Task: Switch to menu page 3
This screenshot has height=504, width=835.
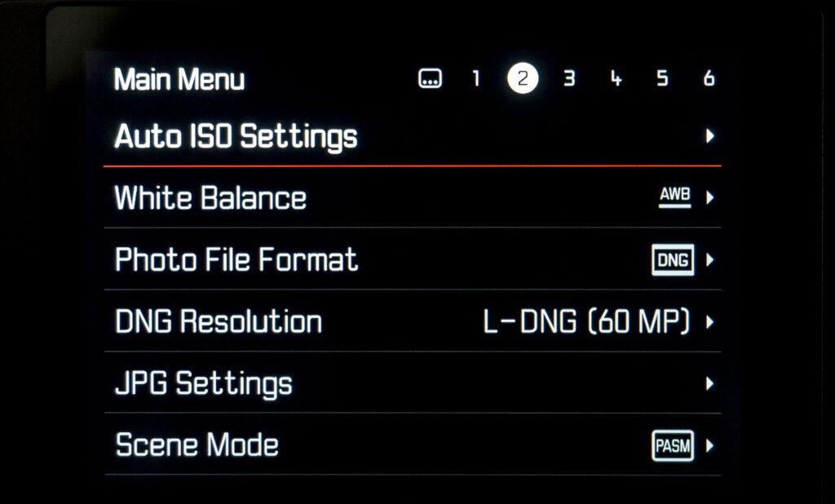Action: point(569,78)
